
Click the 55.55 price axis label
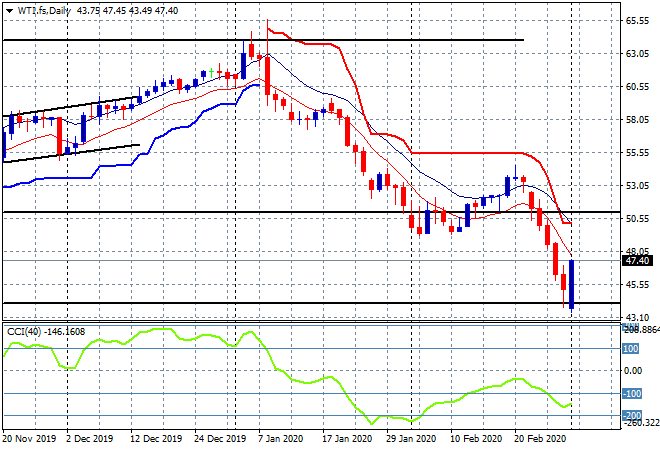click(x=637, y=152)
